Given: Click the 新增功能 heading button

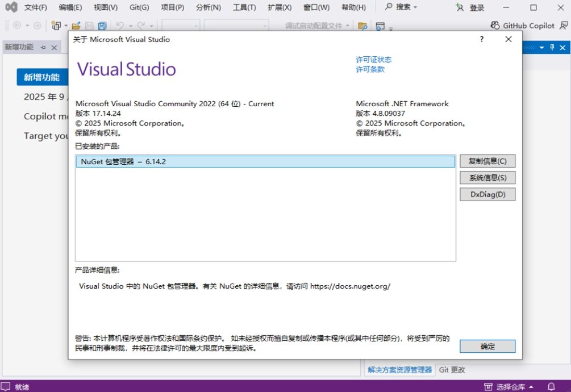Looking at the screenshot, I should (42, 77).
